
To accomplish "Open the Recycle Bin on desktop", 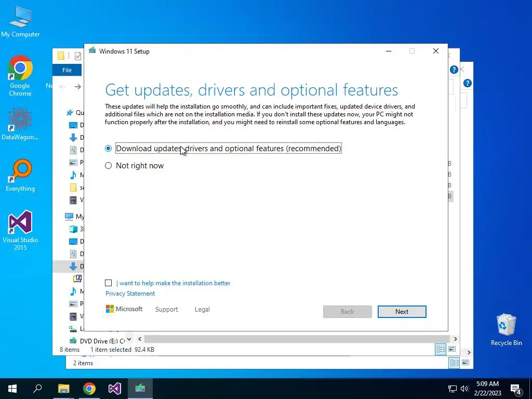I will (x=506, y=330).
